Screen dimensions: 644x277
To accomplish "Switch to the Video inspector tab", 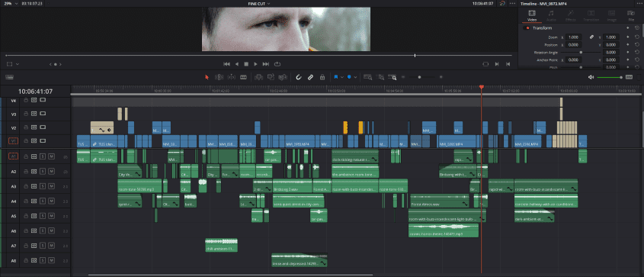I will (x=531, y=15).
